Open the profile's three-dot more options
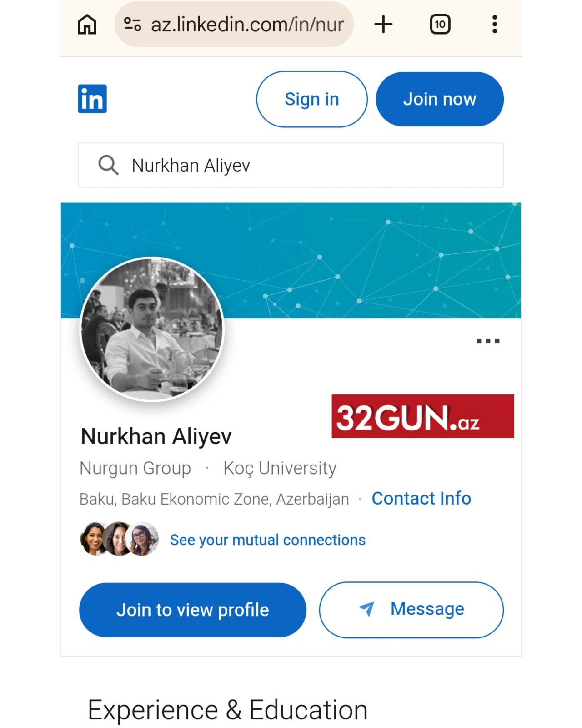 pos(487,341)
